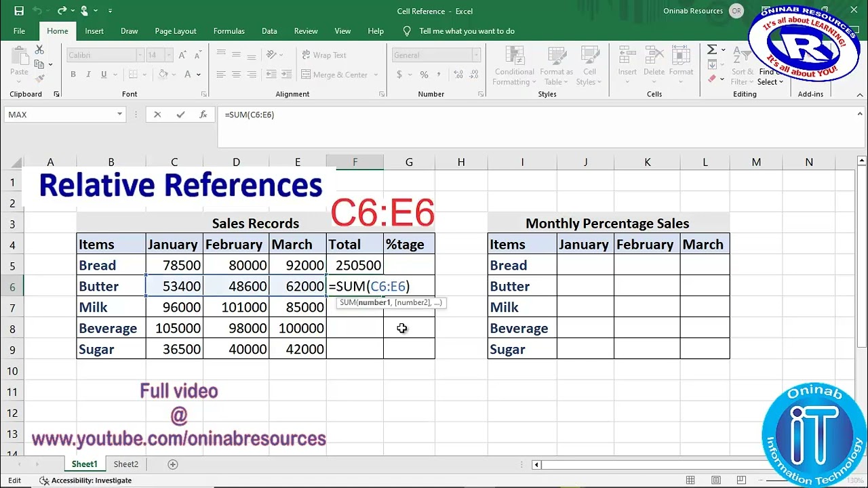
Task: Click the Insert Function fx icon
Action: tap(203, 115)
